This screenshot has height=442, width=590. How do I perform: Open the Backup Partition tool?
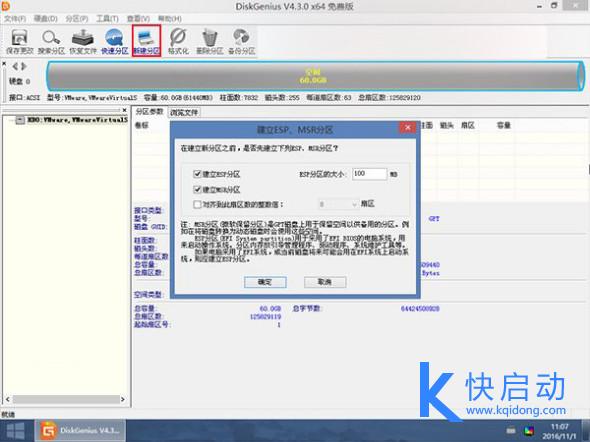coord(242,41)
